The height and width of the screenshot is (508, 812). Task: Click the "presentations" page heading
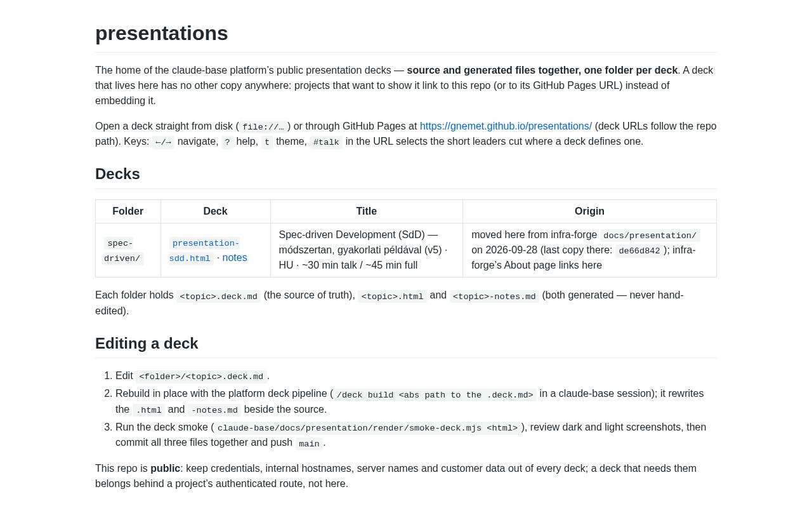click(162, 33)
